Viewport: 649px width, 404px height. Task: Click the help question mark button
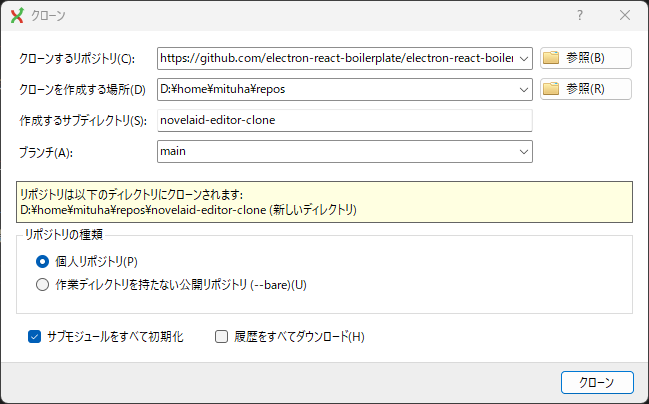tap(580, 16)
